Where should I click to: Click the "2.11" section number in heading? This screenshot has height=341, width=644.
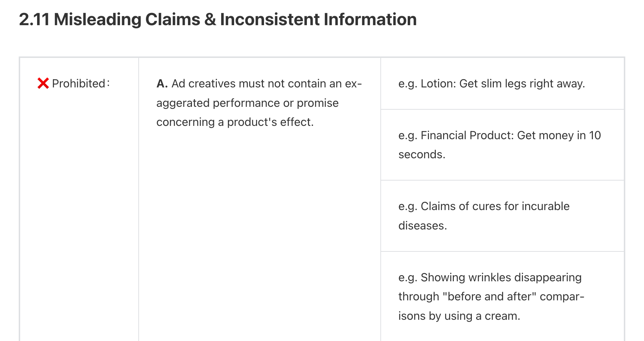tap(34, 19)
